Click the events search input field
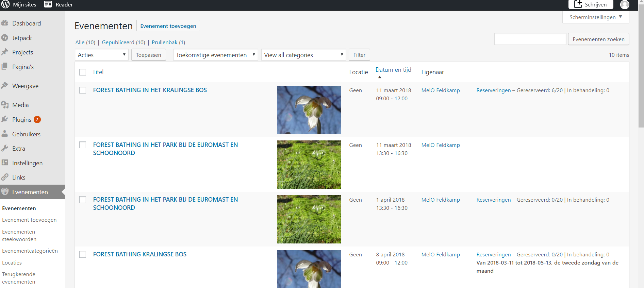This screenshot has height=288, width=644. click(x=530, y=39)
